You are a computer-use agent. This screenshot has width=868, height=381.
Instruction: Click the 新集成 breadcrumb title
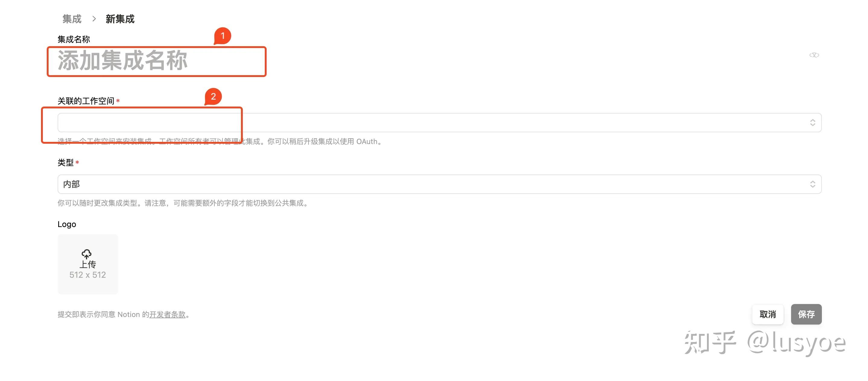click(x=120, y=19)
